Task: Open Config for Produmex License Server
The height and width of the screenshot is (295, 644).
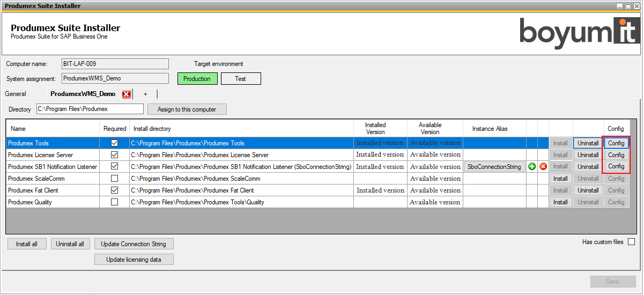Action: [x=616, y=155]
